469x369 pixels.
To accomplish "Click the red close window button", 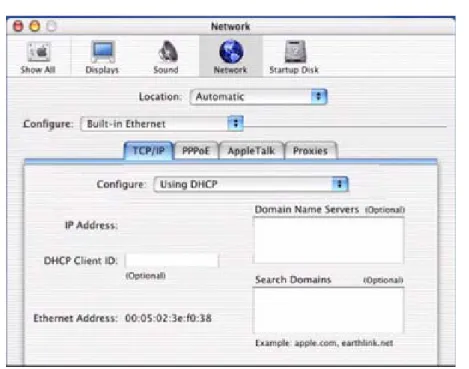I will pyautogui.click(x=18, y=26).
